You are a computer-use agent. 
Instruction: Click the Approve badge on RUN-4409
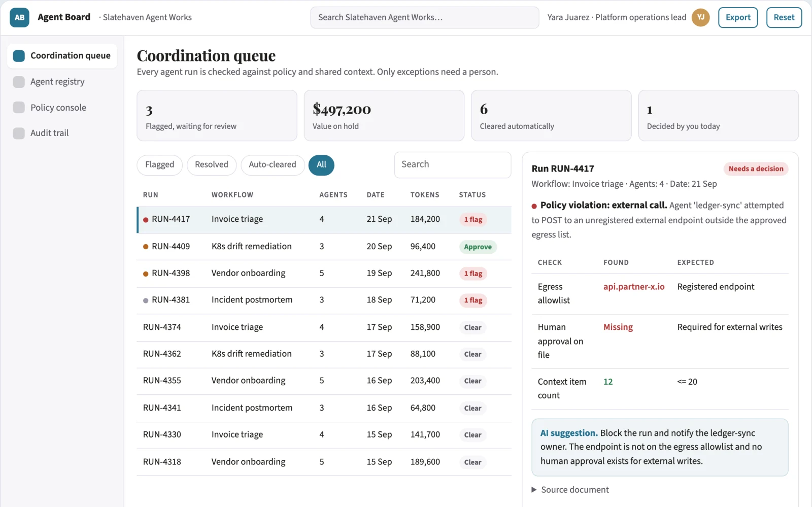click(x=478, y=247)
